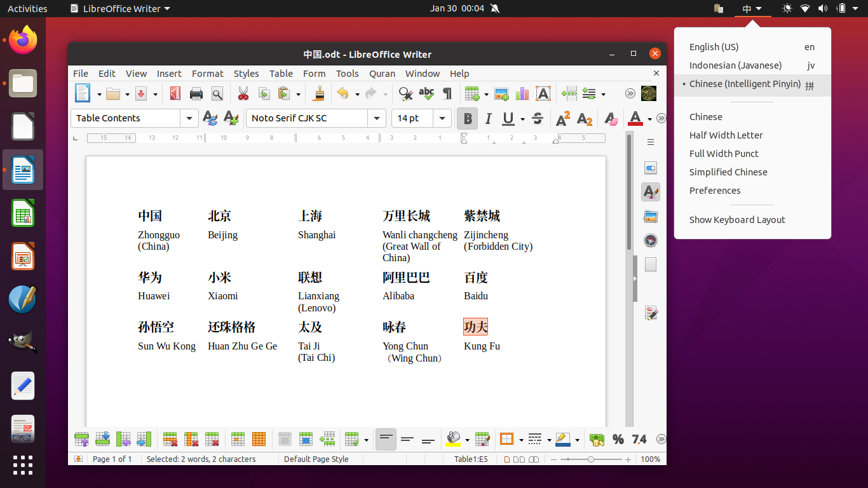Click Insert Rows Above icon
The image size is (868, 488).
tap(81, 439)
